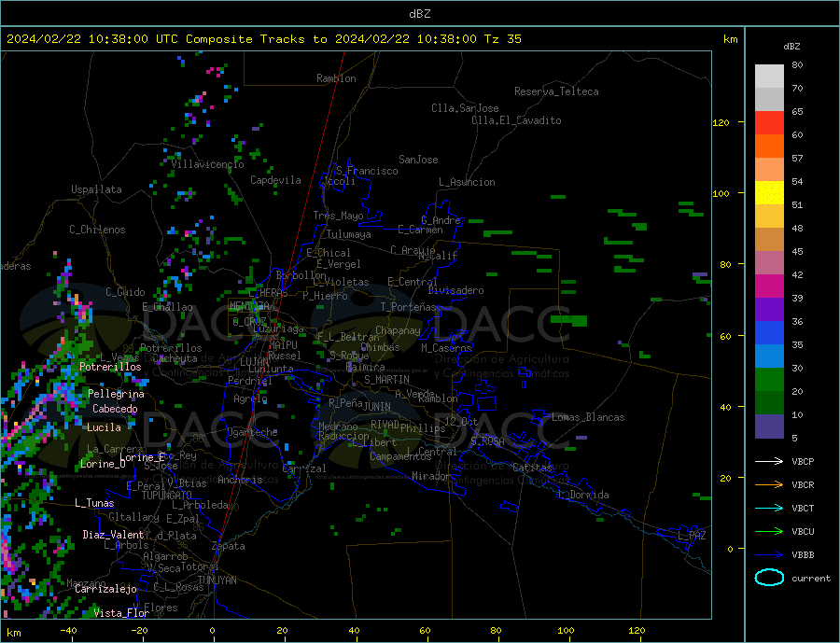Click the Villavicencio map label
Viewport: 840px width, 643px height.
point(208,164)
